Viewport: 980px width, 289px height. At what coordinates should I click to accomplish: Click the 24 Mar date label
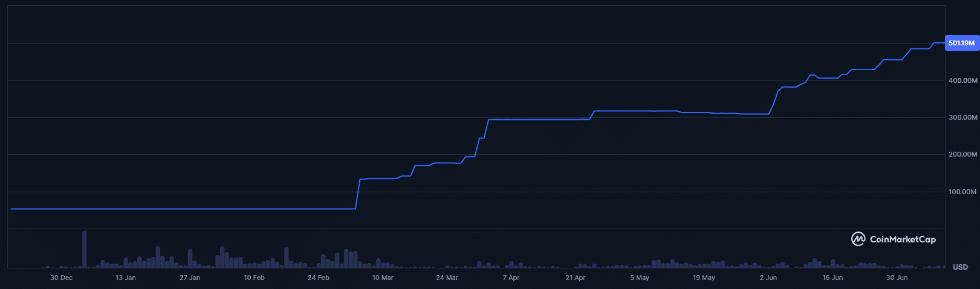click(x=447, y=278)
